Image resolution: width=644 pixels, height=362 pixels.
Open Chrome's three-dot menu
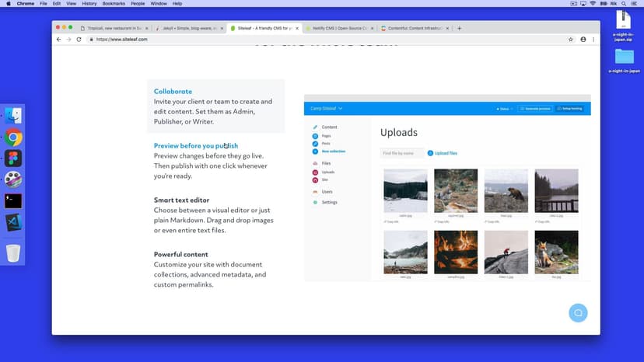pyautogui.click(x=593, y=39)
